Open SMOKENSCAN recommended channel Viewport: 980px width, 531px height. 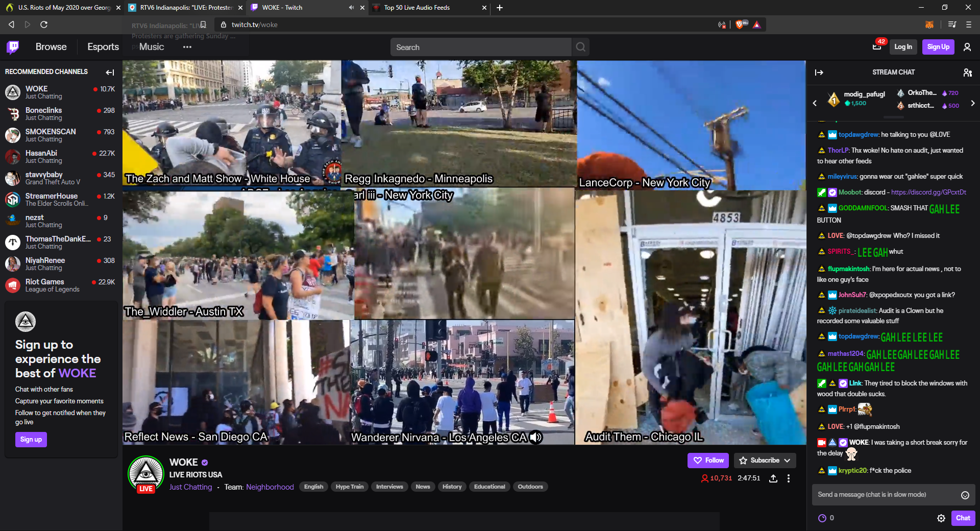pyautogui.click(x=61, y=135)
